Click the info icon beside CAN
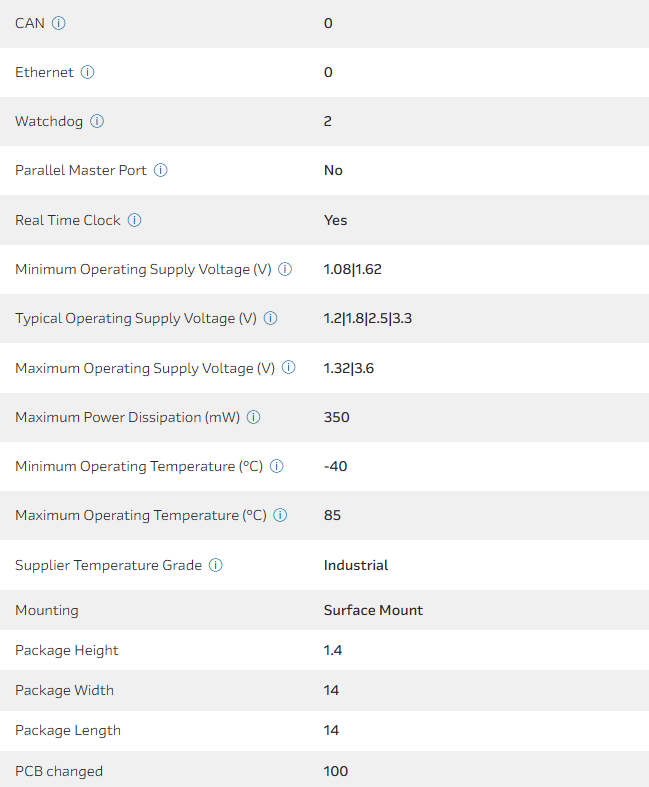This screenshot has height=787, width=649. 58,23
